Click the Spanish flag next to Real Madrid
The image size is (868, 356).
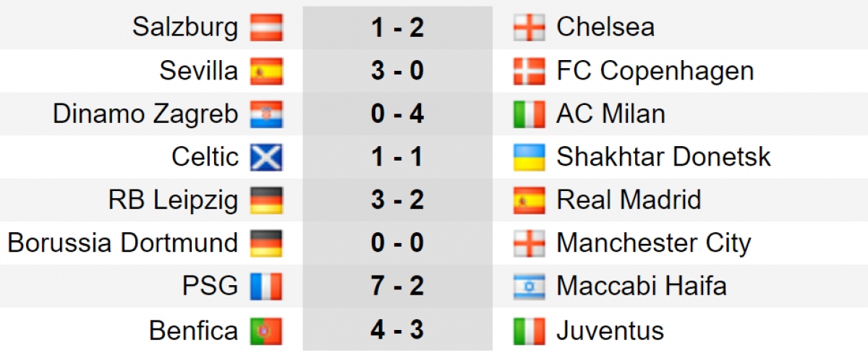pos(529,200)
